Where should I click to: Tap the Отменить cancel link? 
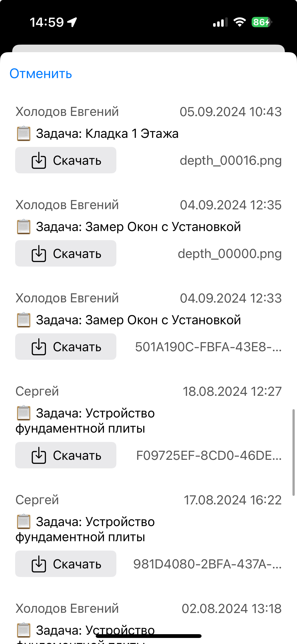41,74
